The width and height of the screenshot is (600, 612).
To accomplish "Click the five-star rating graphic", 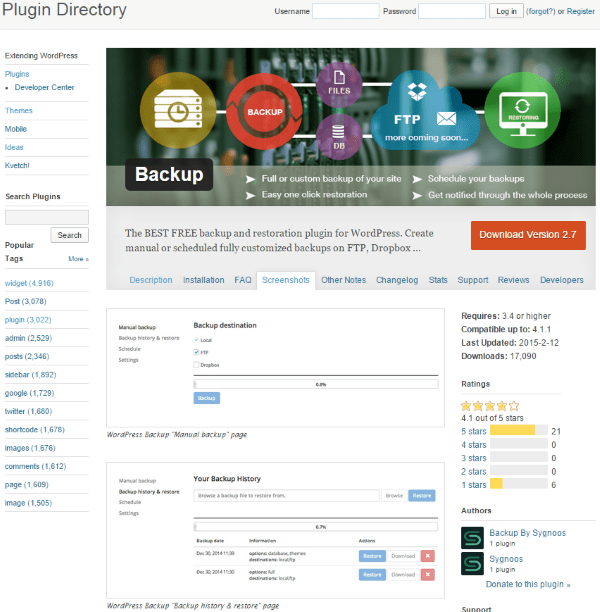I will pos(490,406).
